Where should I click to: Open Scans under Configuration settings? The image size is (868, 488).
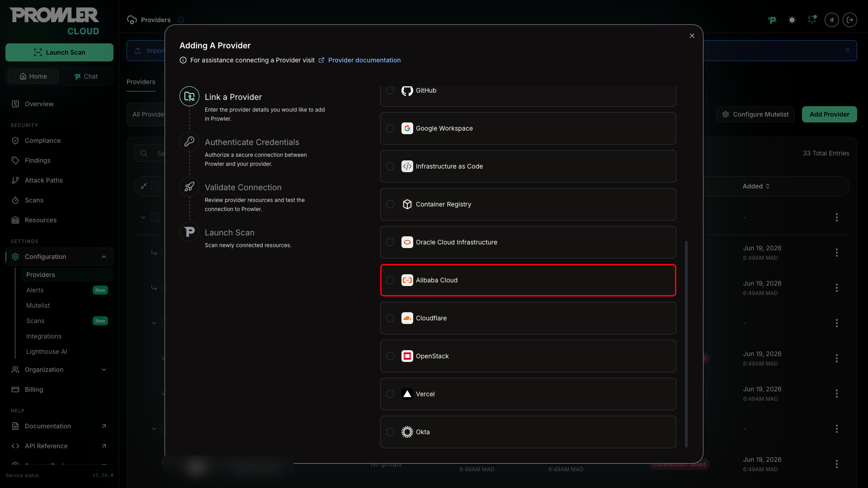pos(67,321)
